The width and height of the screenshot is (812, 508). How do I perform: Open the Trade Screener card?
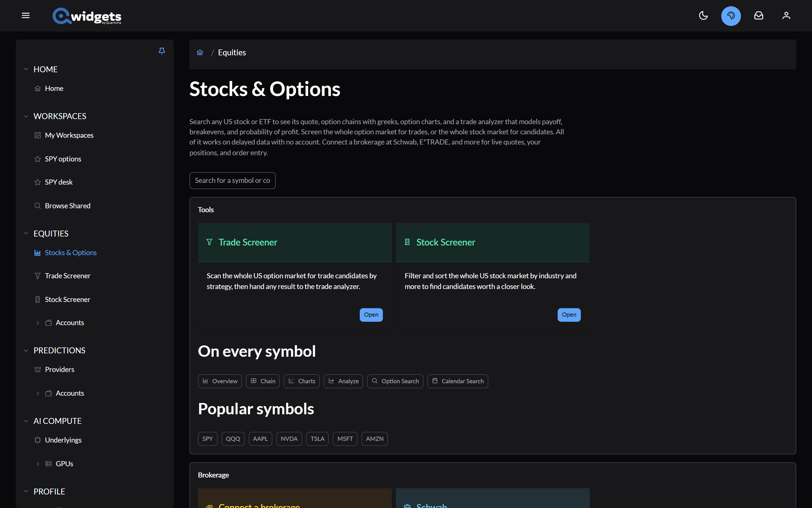(371, 315)
